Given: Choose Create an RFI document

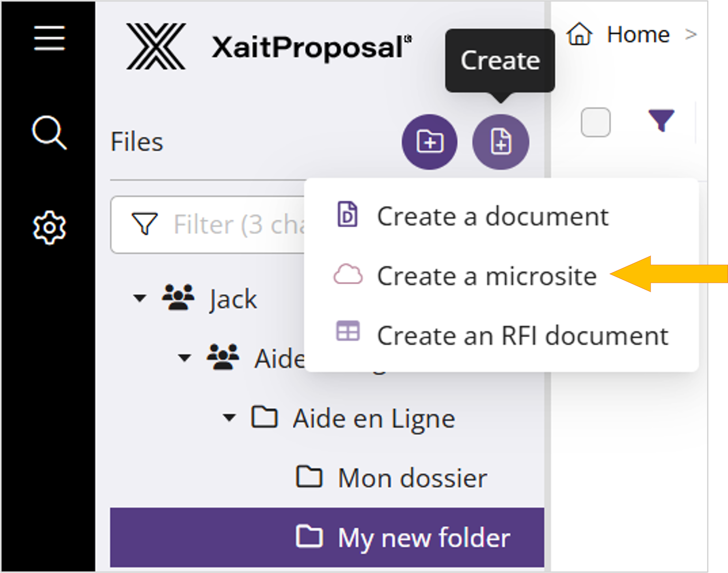Looking at the screenshot, I should (x=522, y=335).
